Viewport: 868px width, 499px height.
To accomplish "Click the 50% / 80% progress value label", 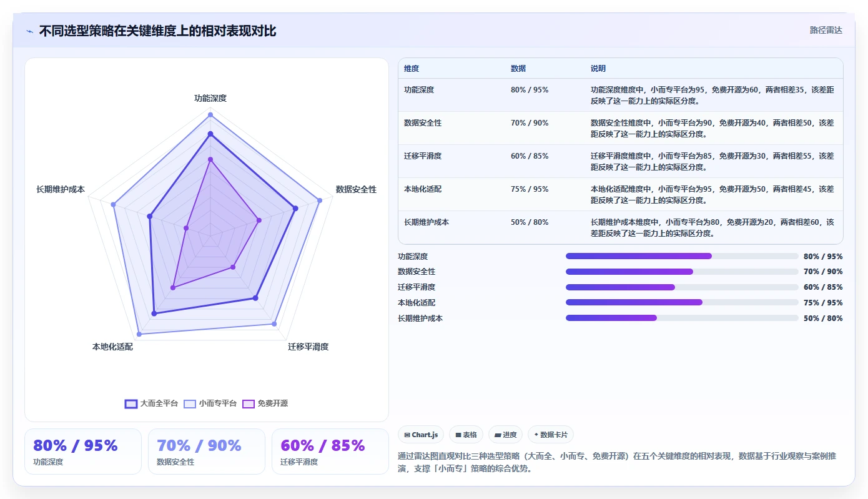I will pos(823,318).
